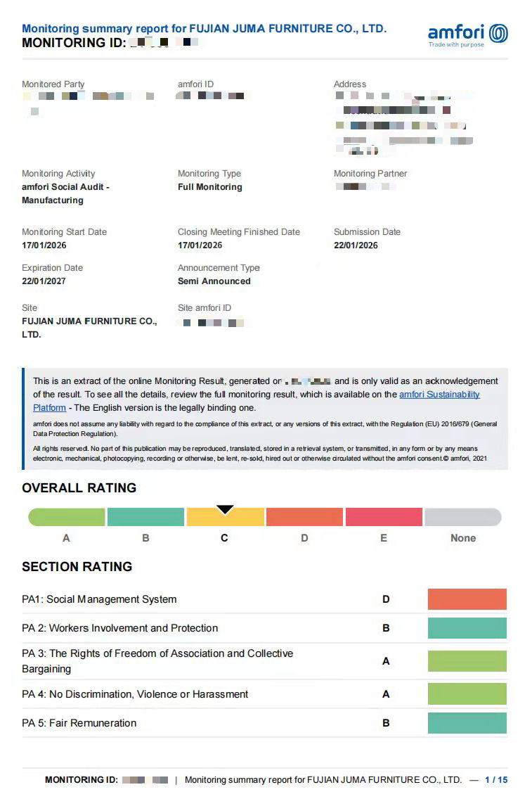Click the green swatch for PA 3 rating
Screen dimensions: 532x799
[x=467, y=661]
